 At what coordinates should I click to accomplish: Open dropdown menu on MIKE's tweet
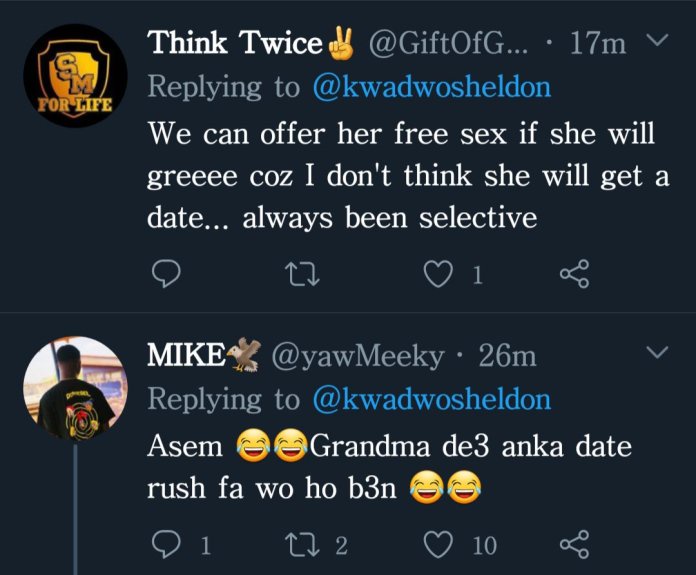[x=657, y=353]
